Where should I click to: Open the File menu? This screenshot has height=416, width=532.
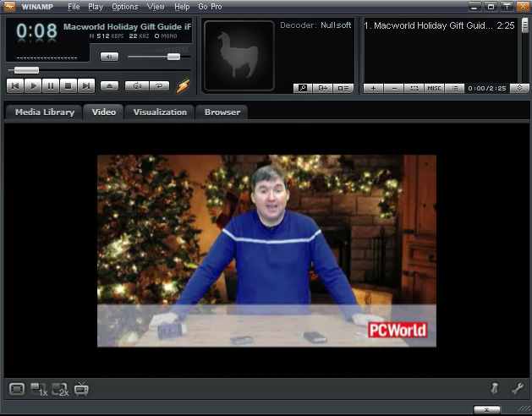74,7
